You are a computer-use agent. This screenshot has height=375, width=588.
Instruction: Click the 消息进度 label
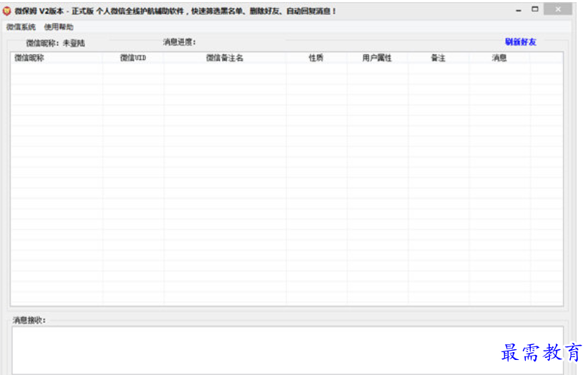(x=180, y=42)
